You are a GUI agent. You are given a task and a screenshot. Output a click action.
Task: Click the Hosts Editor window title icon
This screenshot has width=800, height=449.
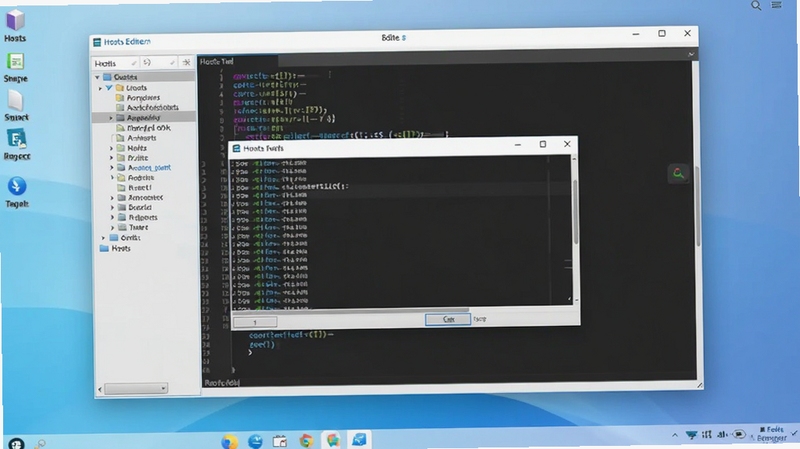(97, 42)
